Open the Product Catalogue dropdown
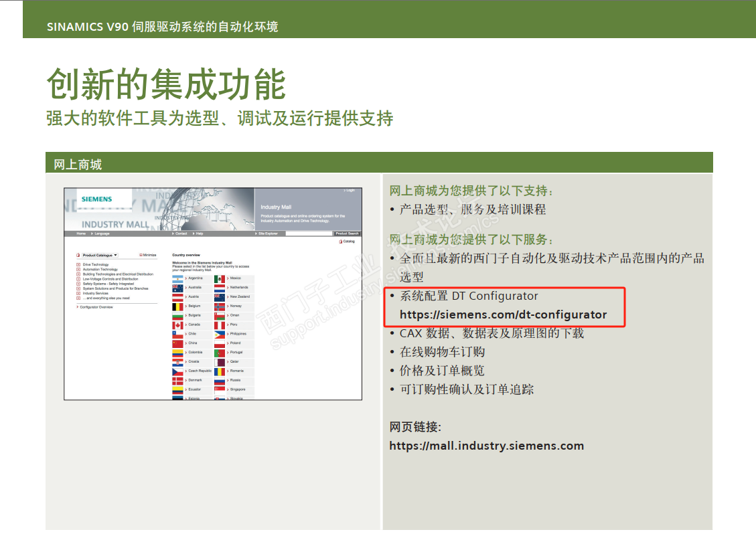This screenshot has height=540, width=756. [x=100, y=256]
